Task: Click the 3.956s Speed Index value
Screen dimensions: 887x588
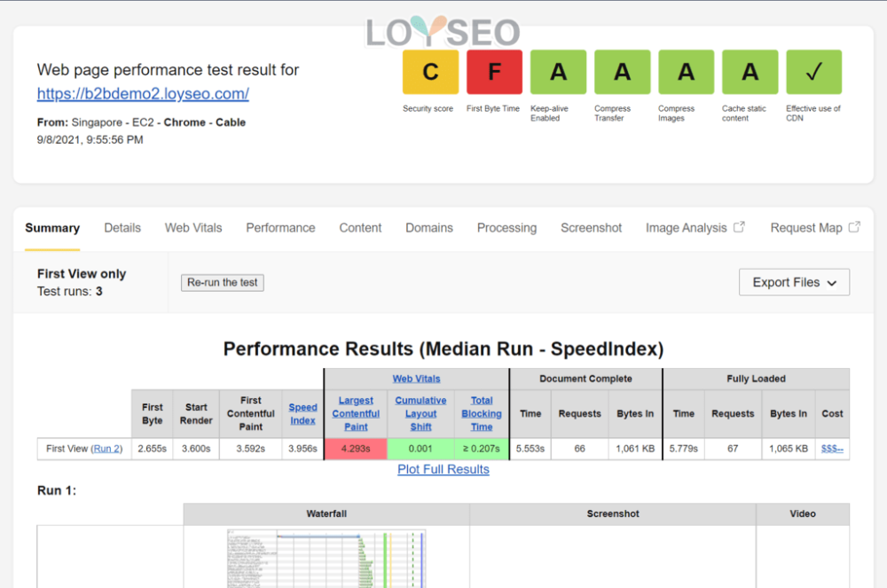Action: (x=302, y=449)
